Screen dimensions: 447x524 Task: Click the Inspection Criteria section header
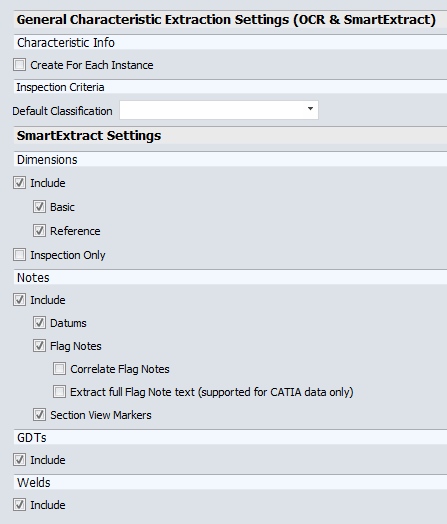click(x=230, y=87)
